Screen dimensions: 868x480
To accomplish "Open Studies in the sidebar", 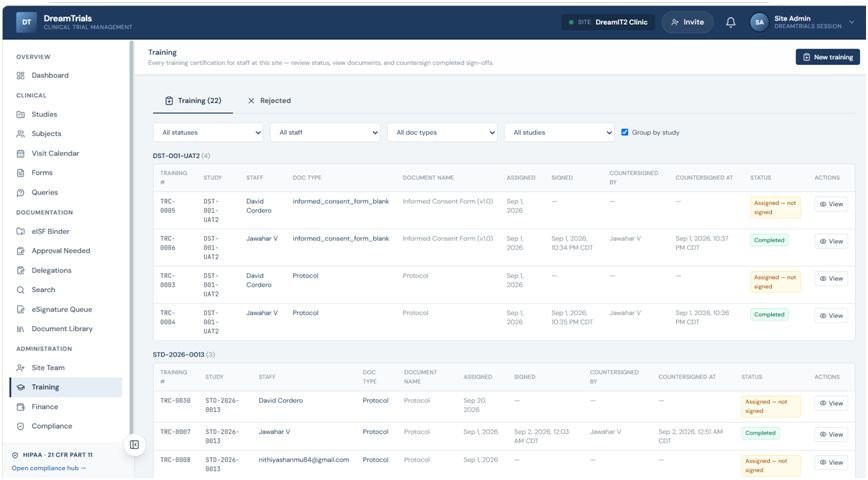I will point(65,115).
